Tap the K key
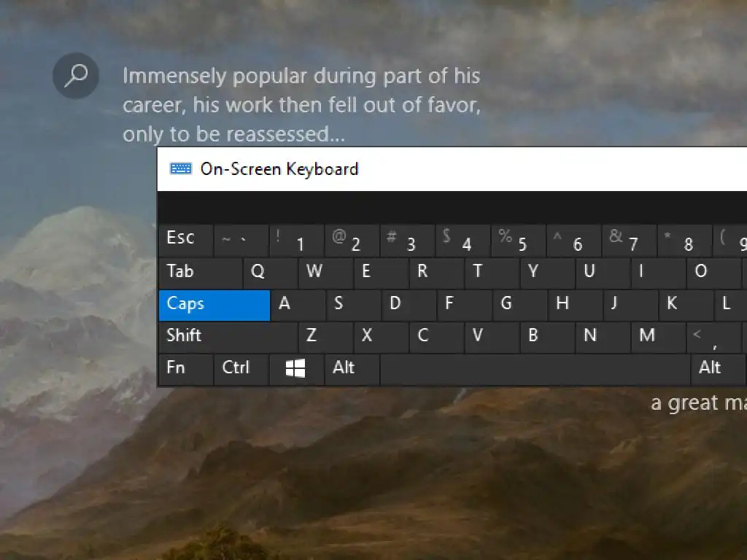The image size is (747, 560). [686, 306]
